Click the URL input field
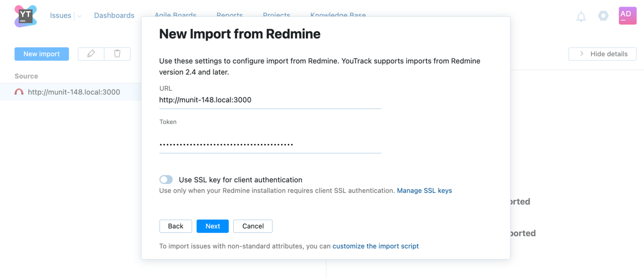The height and width of the screenshot is (278, 644). pyautogui.click(x=270, y=100)
